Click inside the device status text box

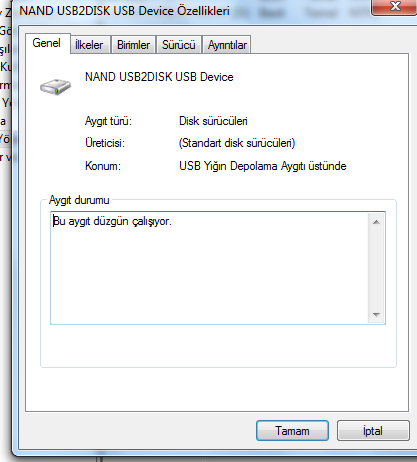(x=210, y=268)
